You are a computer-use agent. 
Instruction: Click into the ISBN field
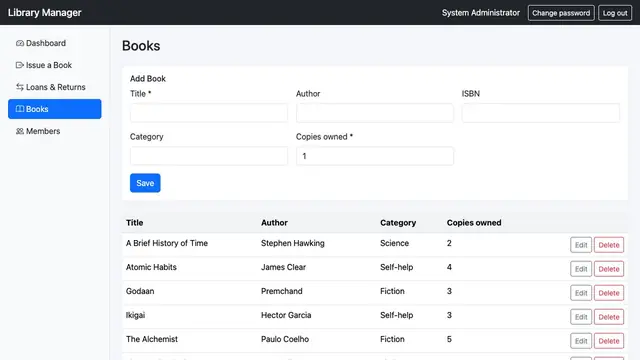tap(541, 113)
